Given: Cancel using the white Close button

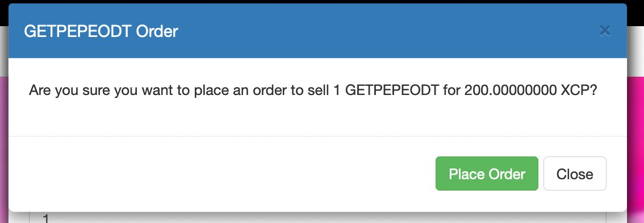Looking at the screenshot, I should point(575,174).
